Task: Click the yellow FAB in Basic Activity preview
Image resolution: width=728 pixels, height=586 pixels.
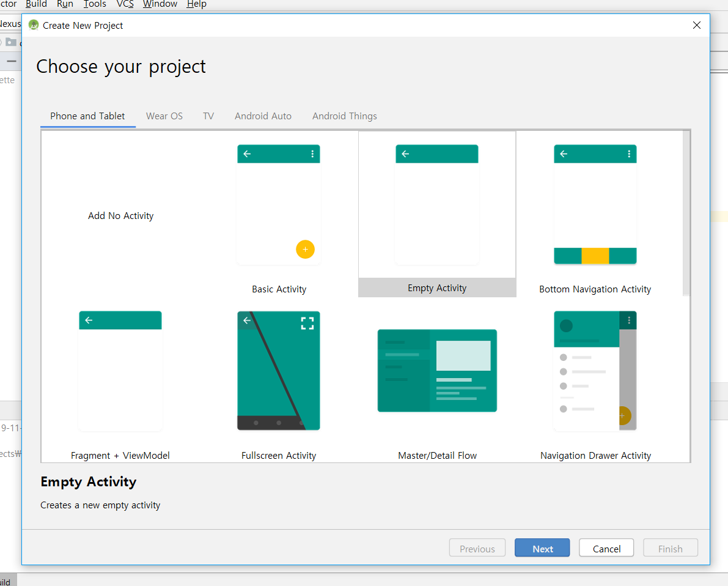Action: (305, 250)
